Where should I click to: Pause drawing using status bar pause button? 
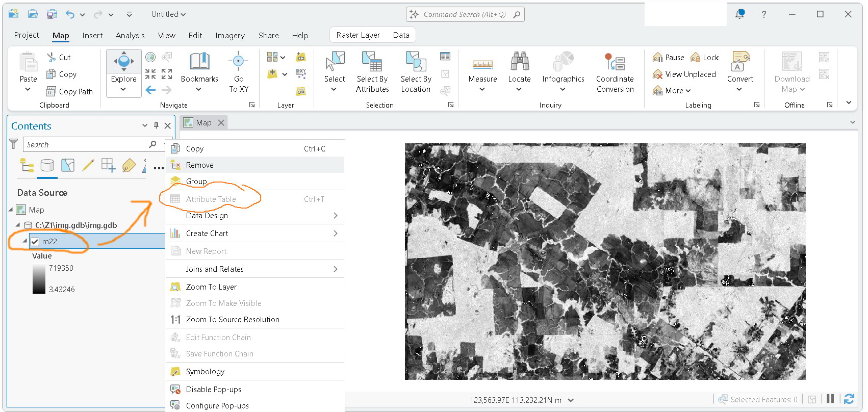(830, 399)
